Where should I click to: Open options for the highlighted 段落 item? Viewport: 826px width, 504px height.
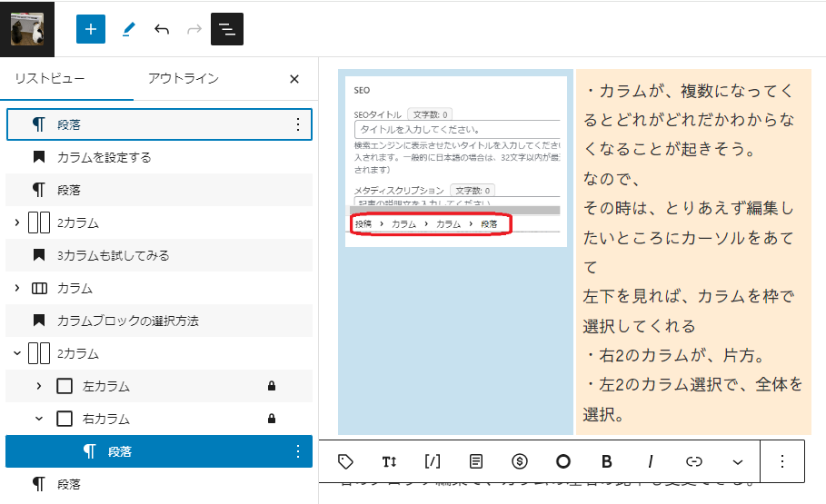pos(297,451)
